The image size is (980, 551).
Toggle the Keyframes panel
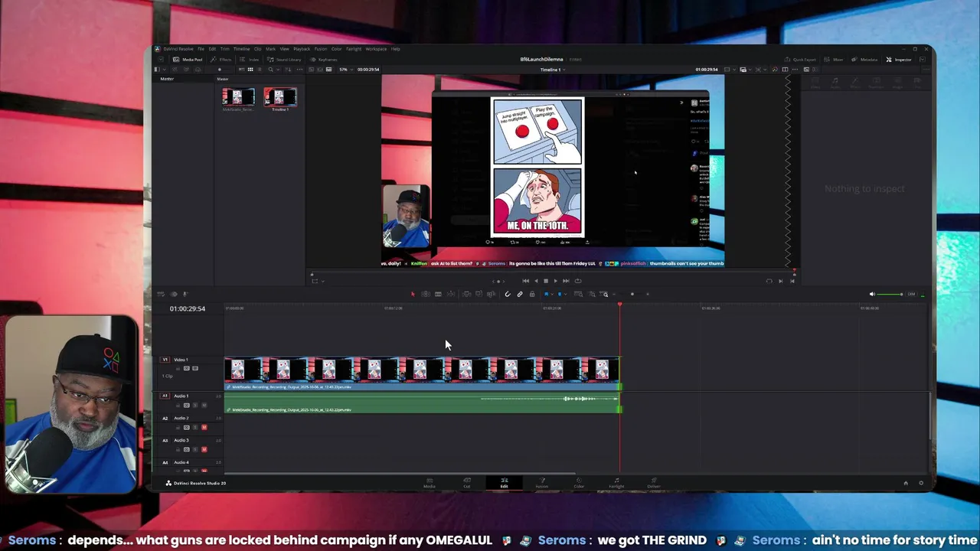coord(323,60)
